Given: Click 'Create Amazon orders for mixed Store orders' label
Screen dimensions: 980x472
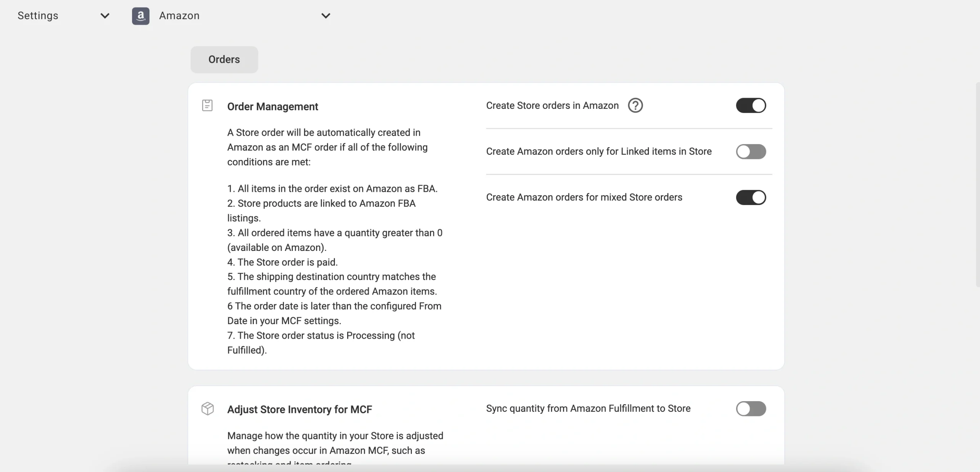Looking at the screenshot, I should click(x=584, y=197).
